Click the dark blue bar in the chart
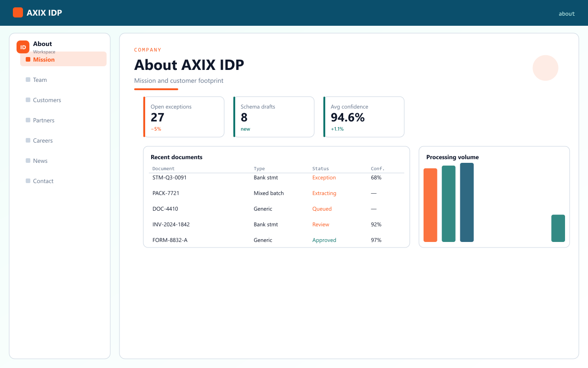 (x=467, y=202)
